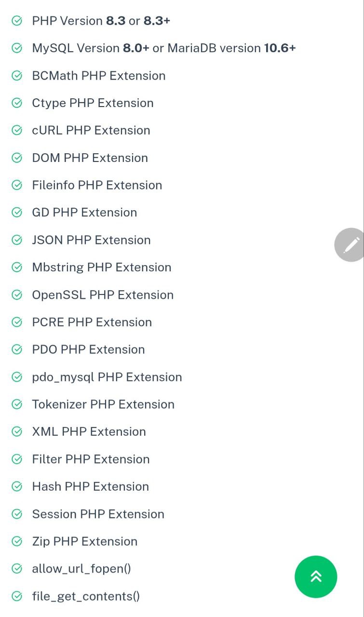Click check icon beside GD PHP Extension

click(17, 213)
